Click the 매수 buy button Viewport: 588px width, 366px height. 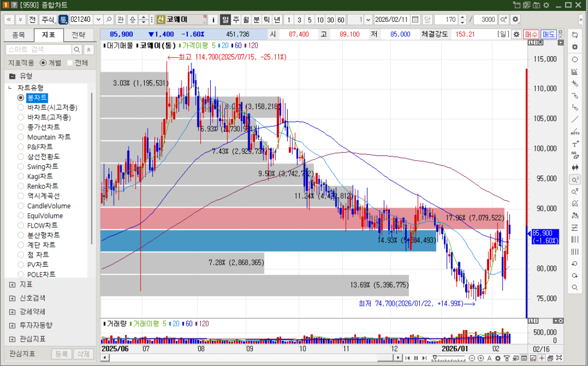[x=531, y=34]
